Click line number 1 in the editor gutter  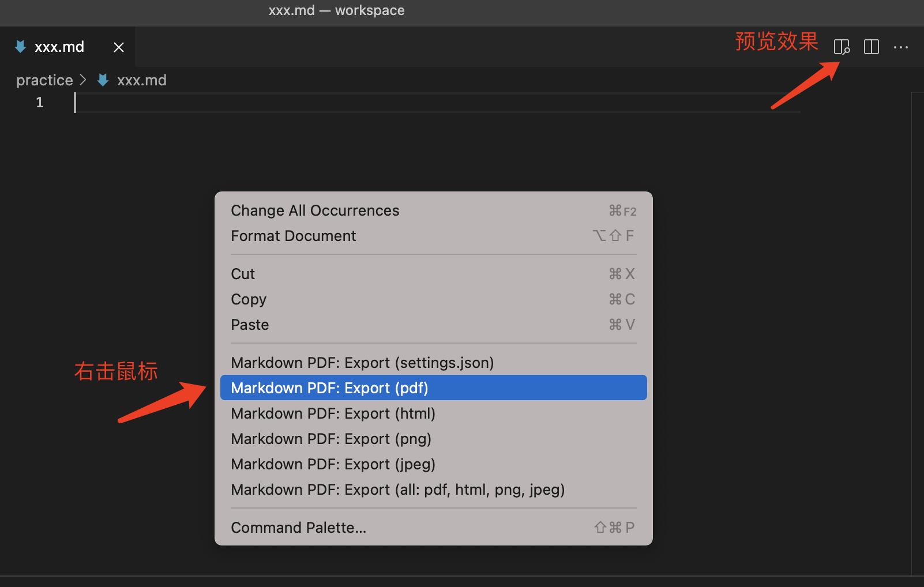pyautogui.click(x=39, y=102)
